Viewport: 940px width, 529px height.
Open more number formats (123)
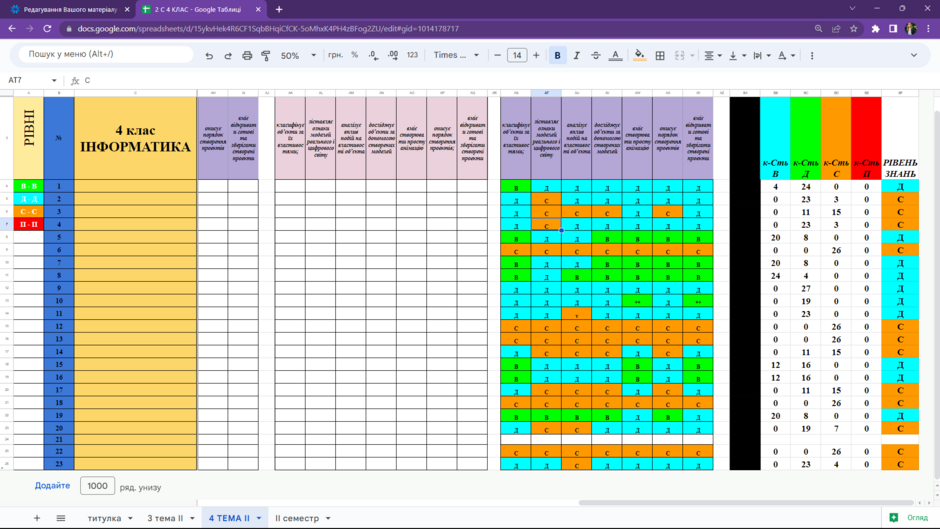point(412,55)
